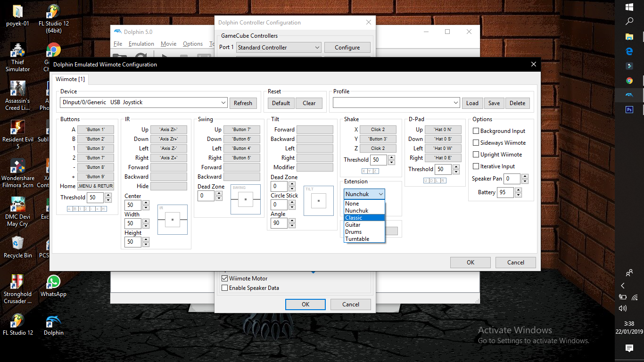Increase the Battery value stepper
Screen dimensions: 644x362
(518, 190)
